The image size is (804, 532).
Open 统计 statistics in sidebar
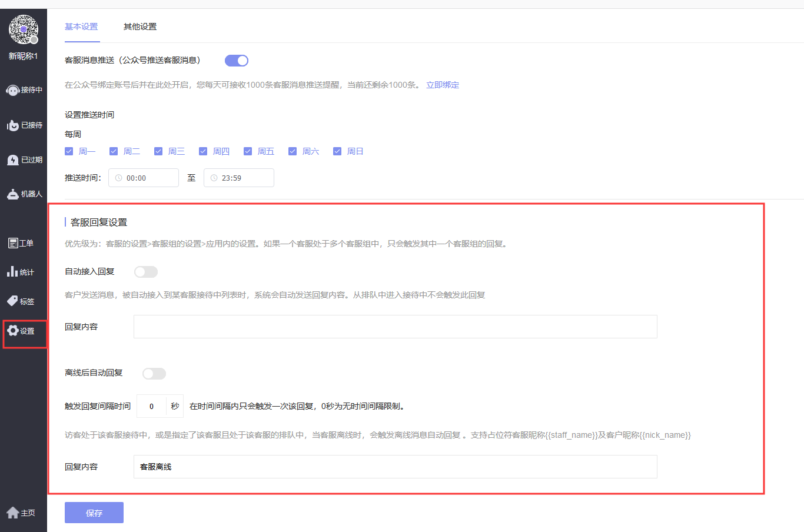click(x=21, y=272)
